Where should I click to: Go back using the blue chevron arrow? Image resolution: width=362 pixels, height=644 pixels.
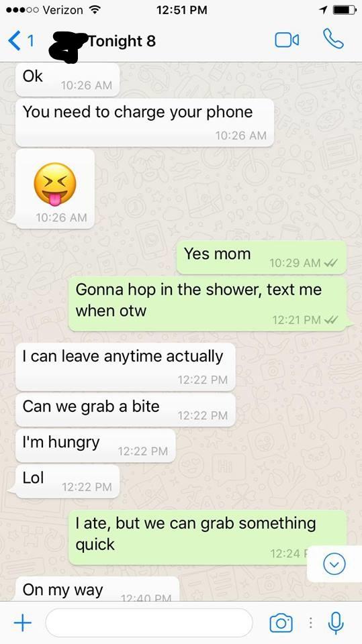[x=14, y=41]
